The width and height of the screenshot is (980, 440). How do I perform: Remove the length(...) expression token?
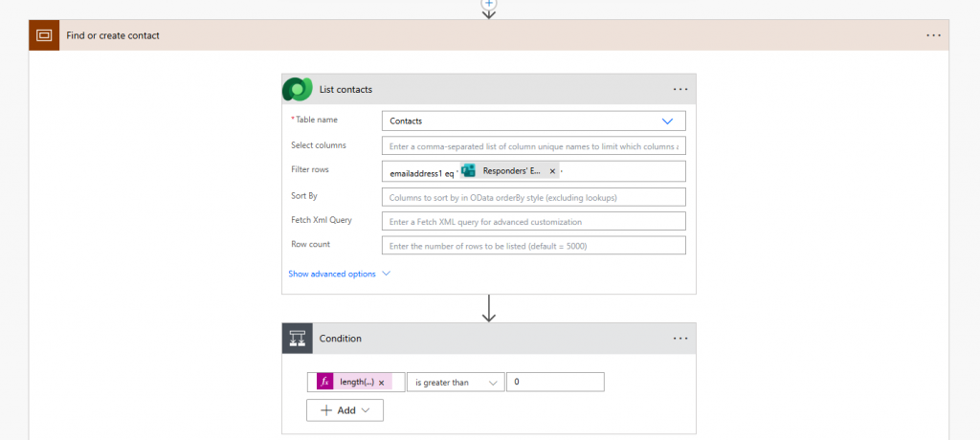click(x=382, y=383)
